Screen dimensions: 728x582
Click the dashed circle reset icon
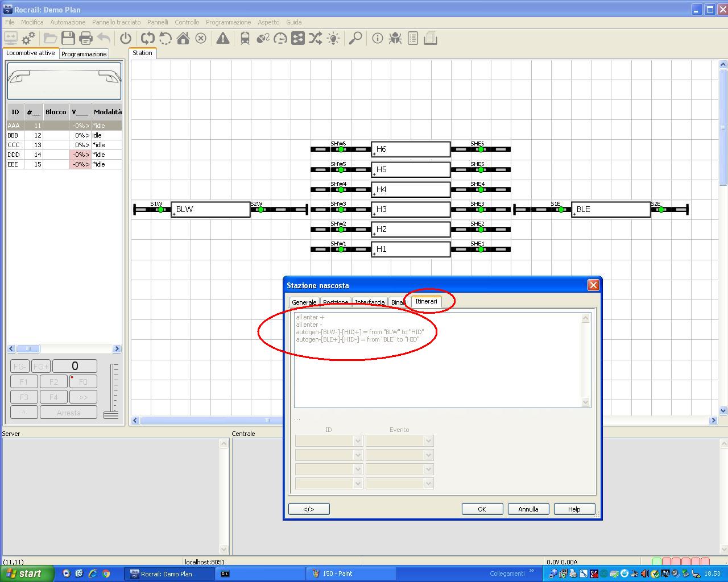pyautogui.click(x=166, y=38)
